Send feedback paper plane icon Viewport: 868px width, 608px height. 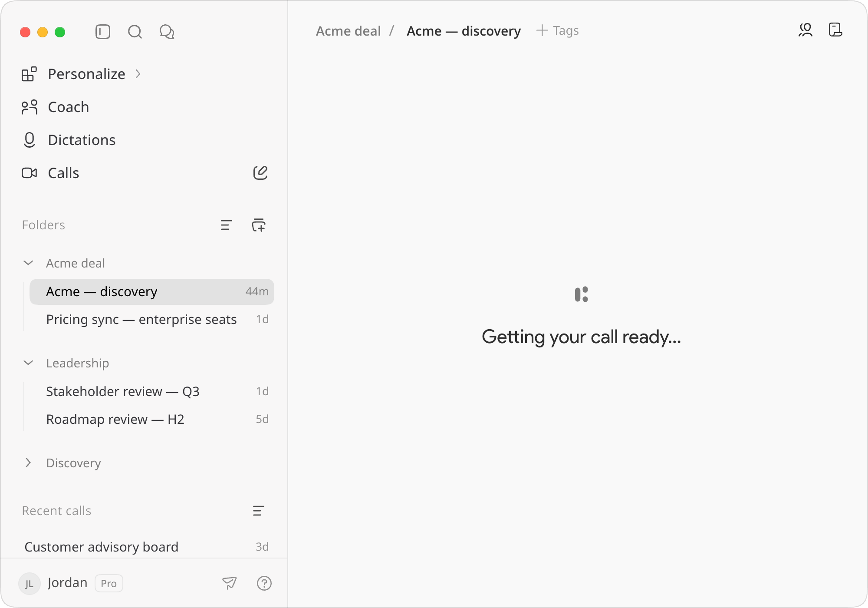tap(229, 583)
